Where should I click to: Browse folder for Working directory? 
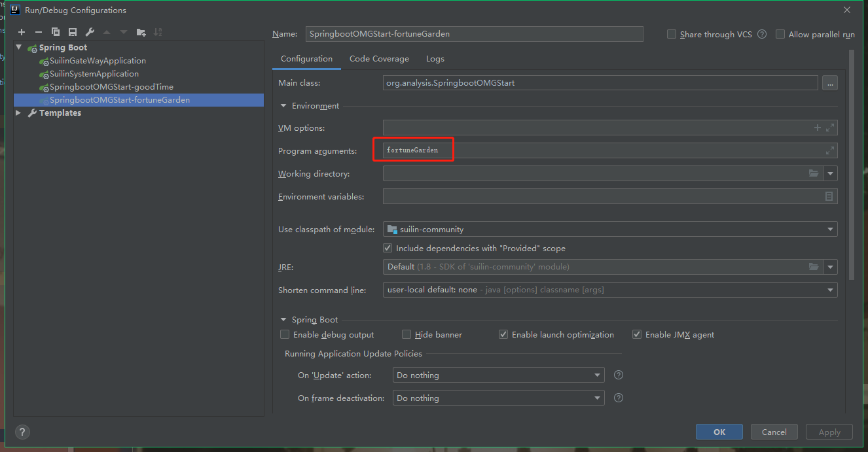click(814, 173)
